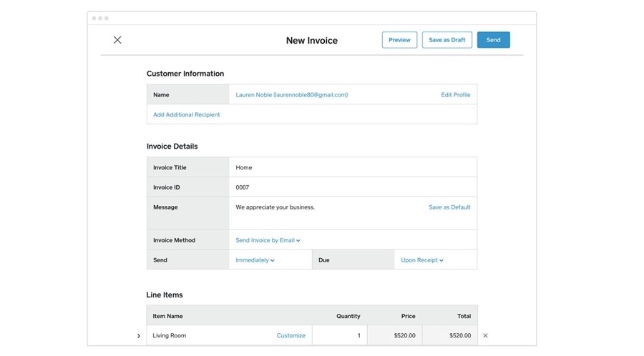
Task: Edit the Living Room quantity field
Action: tap(340, 335)
